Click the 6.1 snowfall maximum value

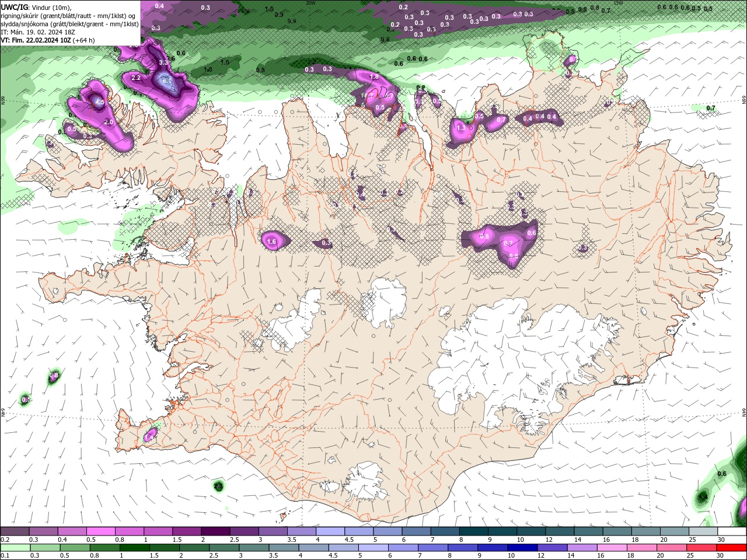pyautogui.click(x=166, y=80)
